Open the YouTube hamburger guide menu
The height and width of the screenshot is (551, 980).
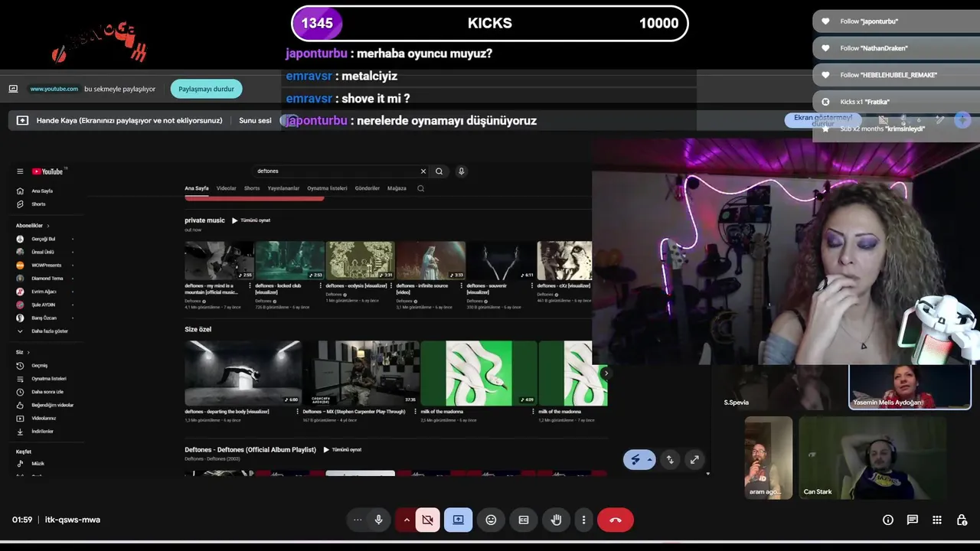pos(20,171)
